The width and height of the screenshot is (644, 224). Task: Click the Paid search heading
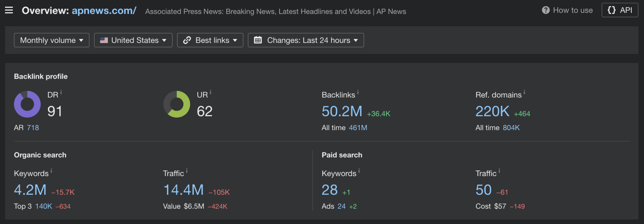point(342,155)
